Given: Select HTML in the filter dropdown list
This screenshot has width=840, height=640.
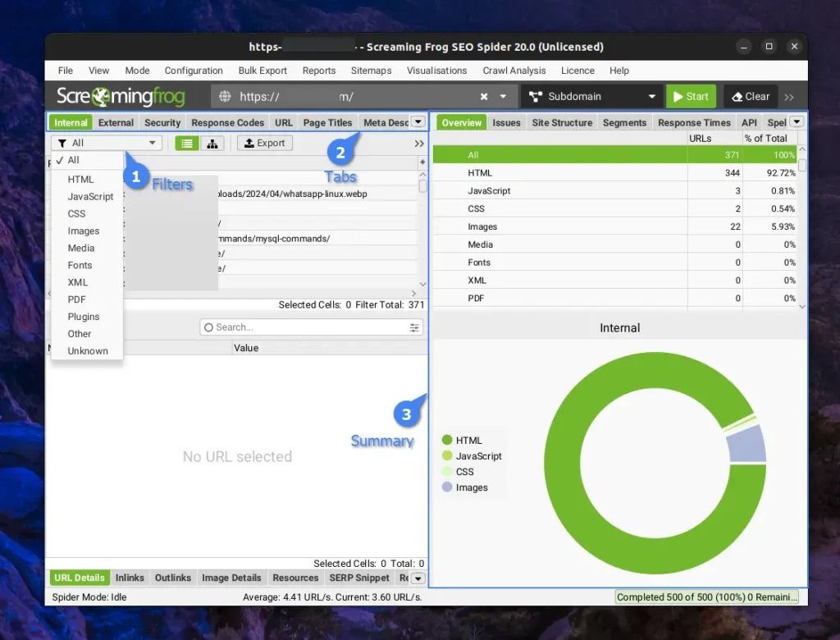Looking at the screenshot, I should (87, 180).
